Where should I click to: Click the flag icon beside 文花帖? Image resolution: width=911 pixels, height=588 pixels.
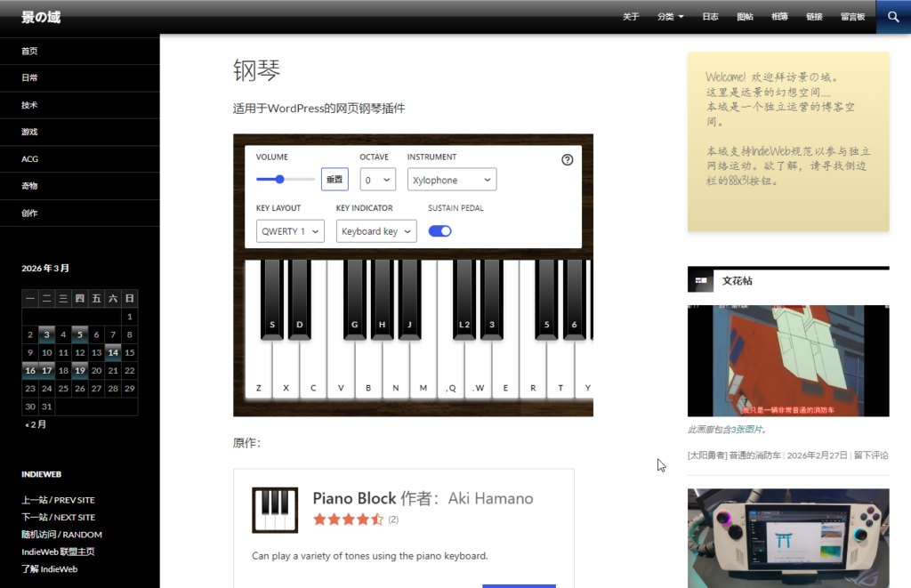click(702, 281)
